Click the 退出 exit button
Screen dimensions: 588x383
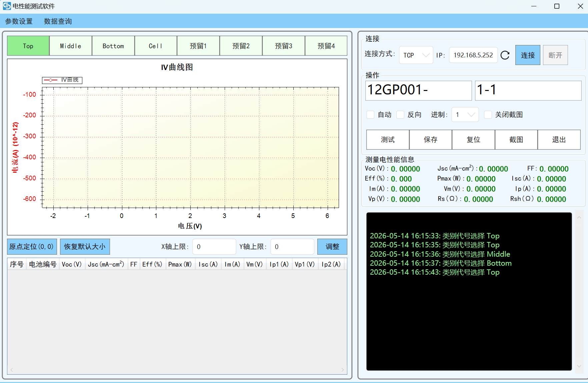pyautogui.click(x=559, y=140)
